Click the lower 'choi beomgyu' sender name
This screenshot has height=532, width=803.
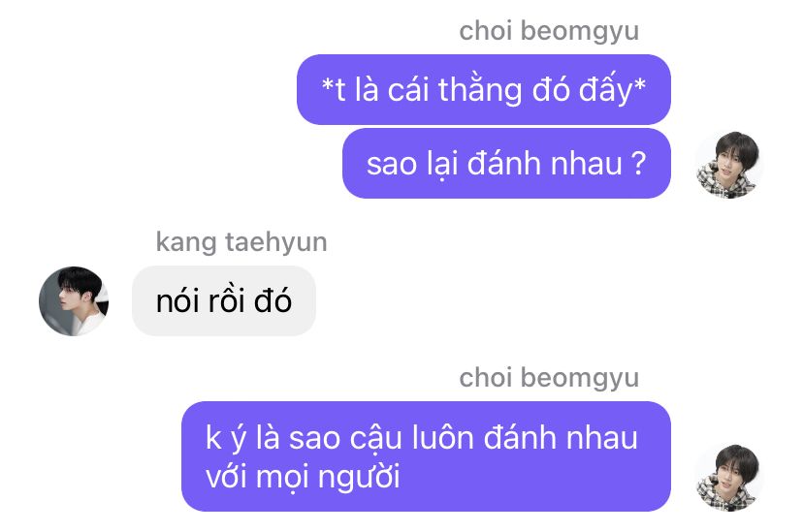[549, 379]
